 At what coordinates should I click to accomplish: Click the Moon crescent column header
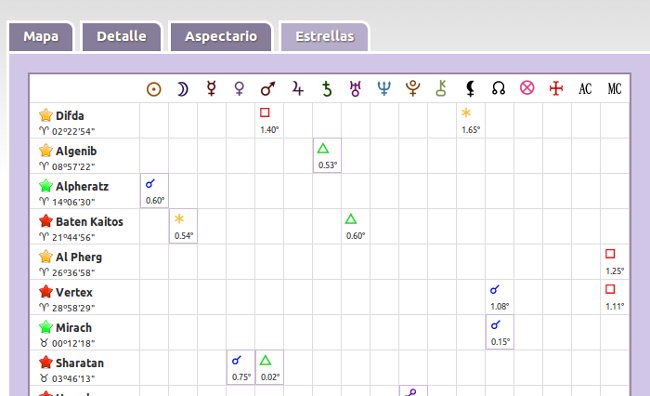click(x=182, y=89)
